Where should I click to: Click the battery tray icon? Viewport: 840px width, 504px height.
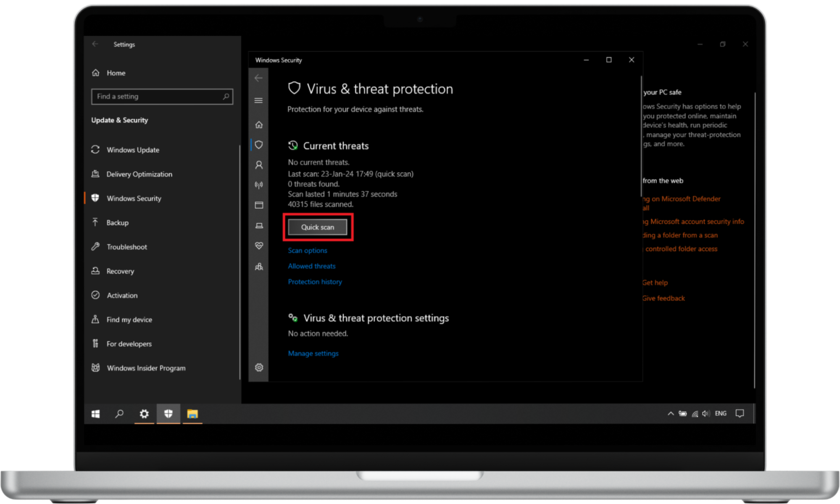(683, 414)
